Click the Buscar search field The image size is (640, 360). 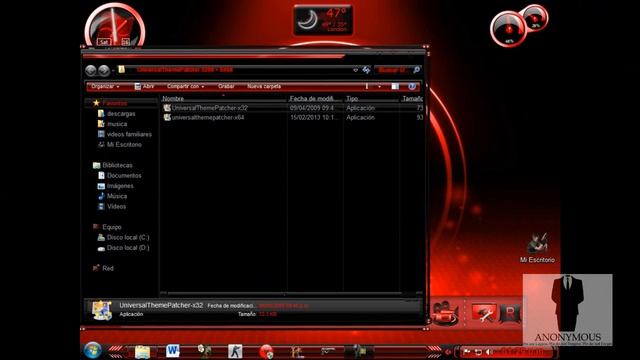click(393, 70)
